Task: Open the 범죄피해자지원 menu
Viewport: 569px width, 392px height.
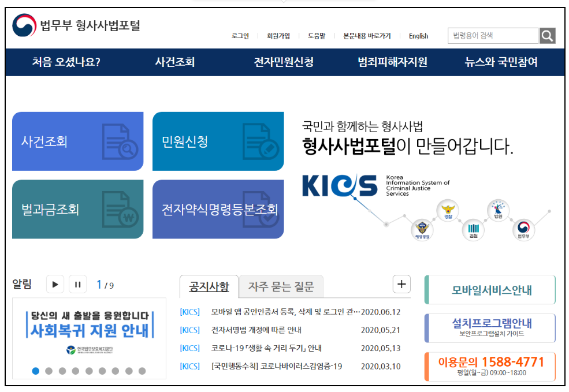Action: point(392,62)
